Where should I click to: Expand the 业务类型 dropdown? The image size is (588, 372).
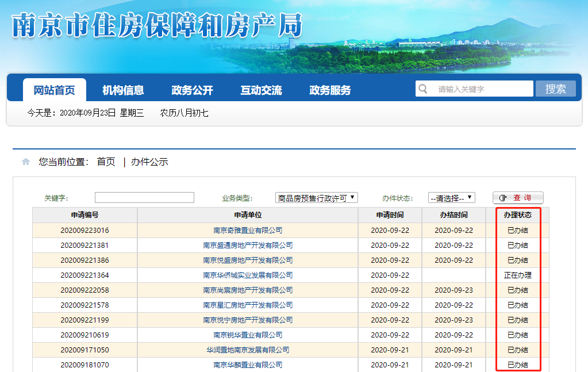317,198
